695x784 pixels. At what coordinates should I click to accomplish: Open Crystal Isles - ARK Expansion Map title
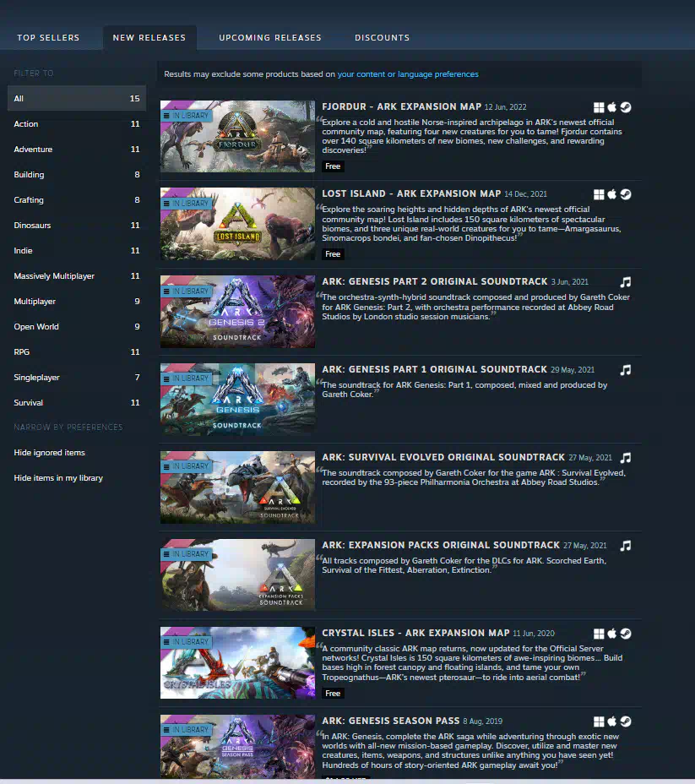[x=415, y=633]
